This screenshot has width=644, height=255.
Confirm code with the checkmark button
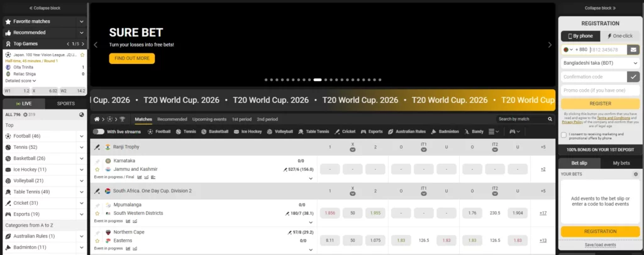[x=633, y=77]
